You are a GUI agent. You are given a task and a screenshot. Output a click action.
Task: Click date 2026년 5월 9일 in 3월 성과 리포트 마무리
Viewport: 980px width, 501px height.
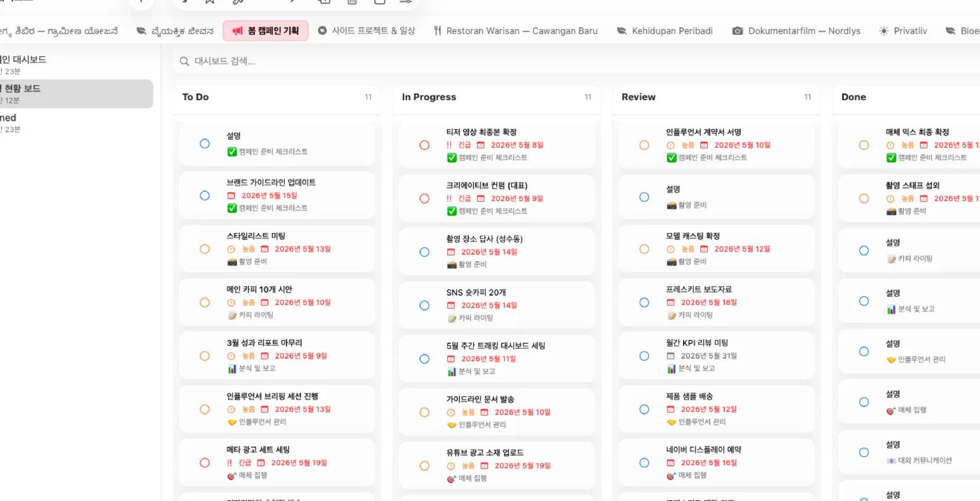click(x=301, y=356)
